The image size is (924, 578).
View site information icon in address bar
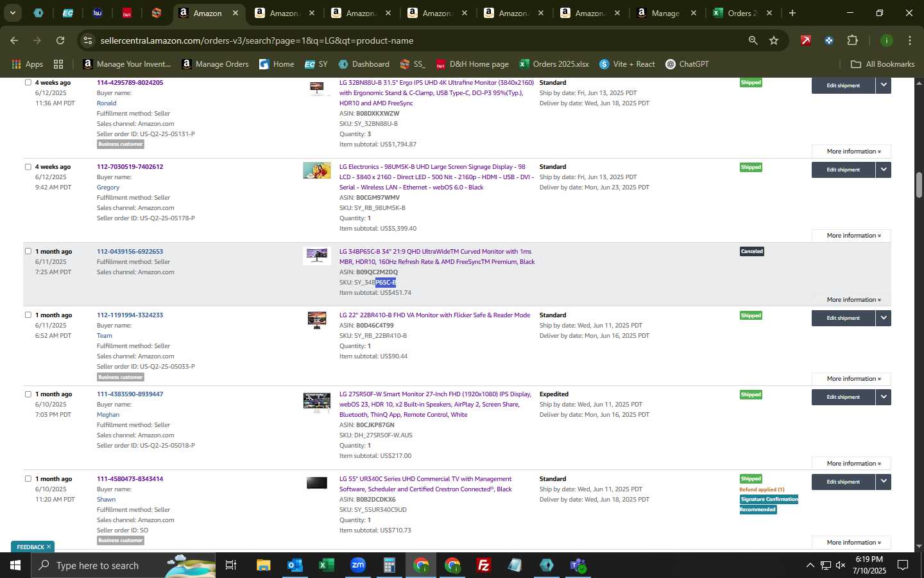click(x=88, y=40)
